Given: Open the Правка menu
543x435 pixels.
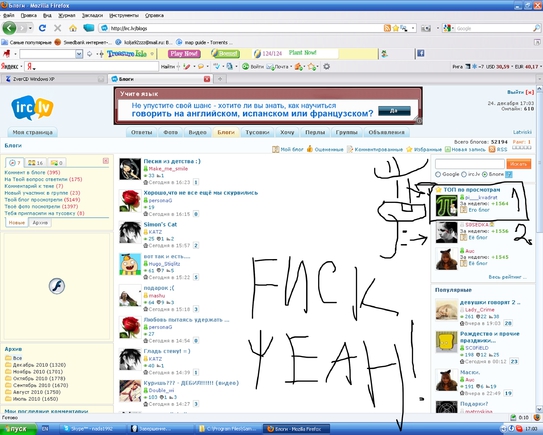Looking at the screenshot, I should 28,16.
